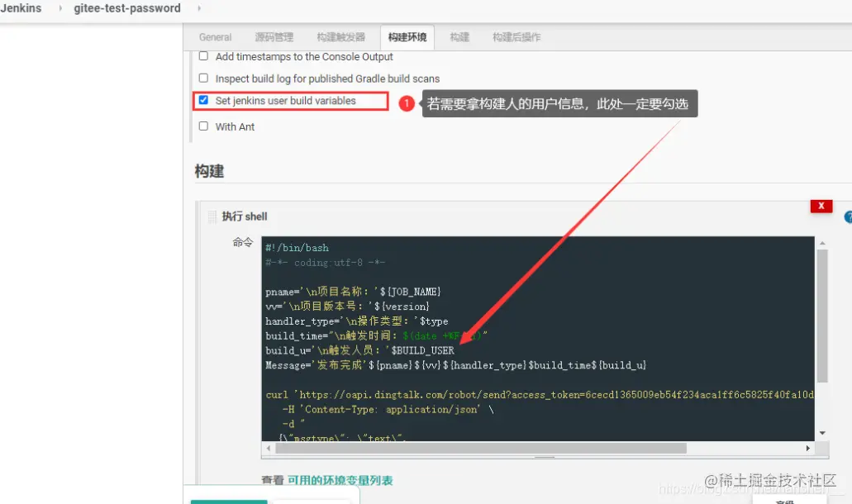Select the active 构建环境 tab
The width and height of the screenshot is (852, 504).
407,36
